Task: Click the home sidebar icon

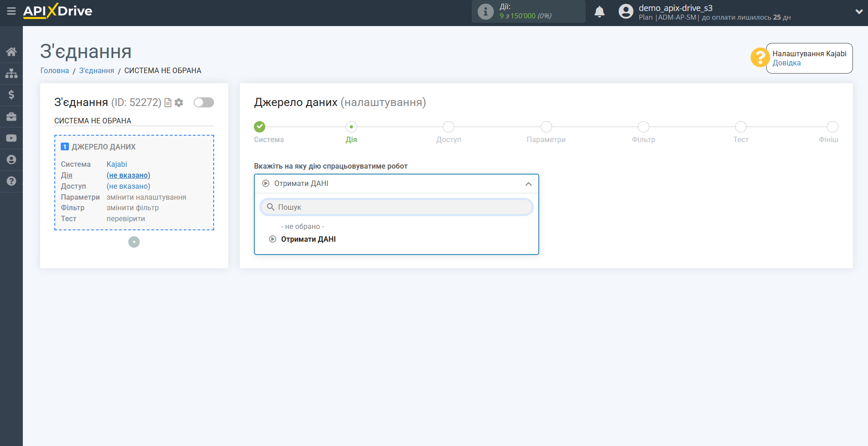Action: click(x=11, y=52)
